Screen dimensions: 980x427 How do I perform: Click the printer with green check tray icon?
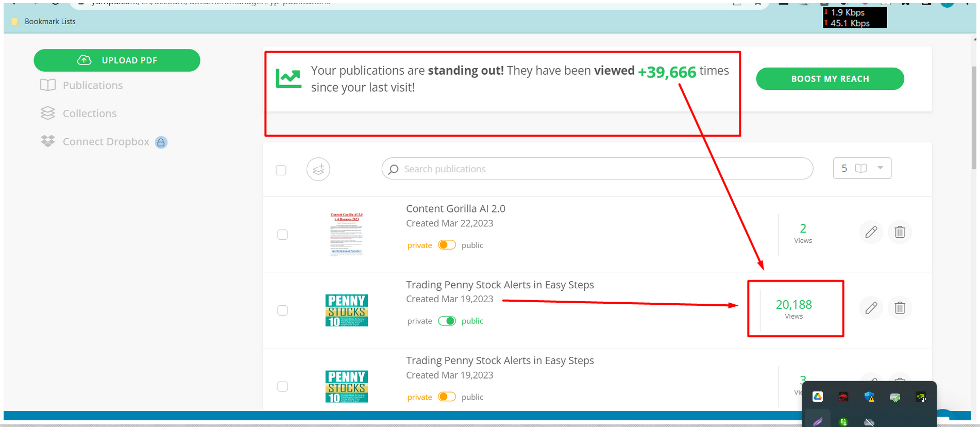click(895, 397)
